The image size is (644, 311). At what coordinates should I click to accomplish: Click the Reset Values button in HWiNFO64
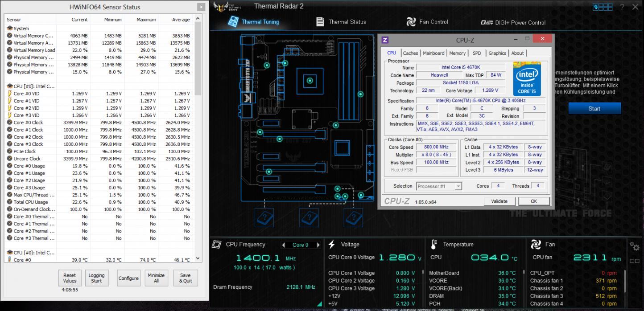[x=70, y=278]
